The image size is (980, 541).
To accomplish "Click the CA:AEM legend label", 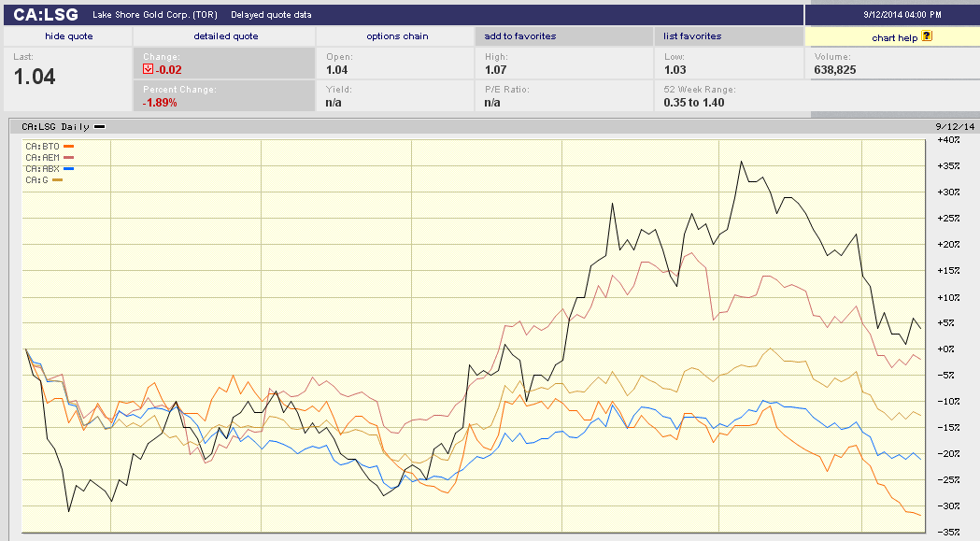I will click(42, 158).
